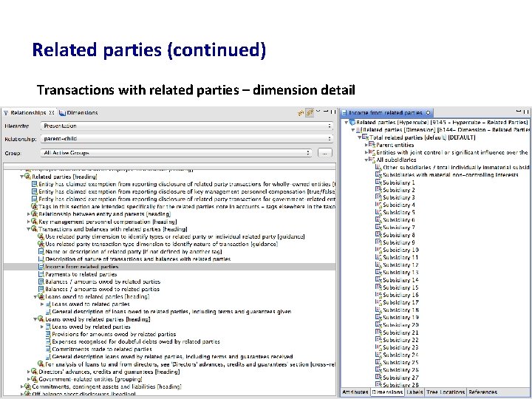Click the ellipsis button next to Group dropdown
The height and width of the screenshot is (399, 532).
[x=324, y=153]
